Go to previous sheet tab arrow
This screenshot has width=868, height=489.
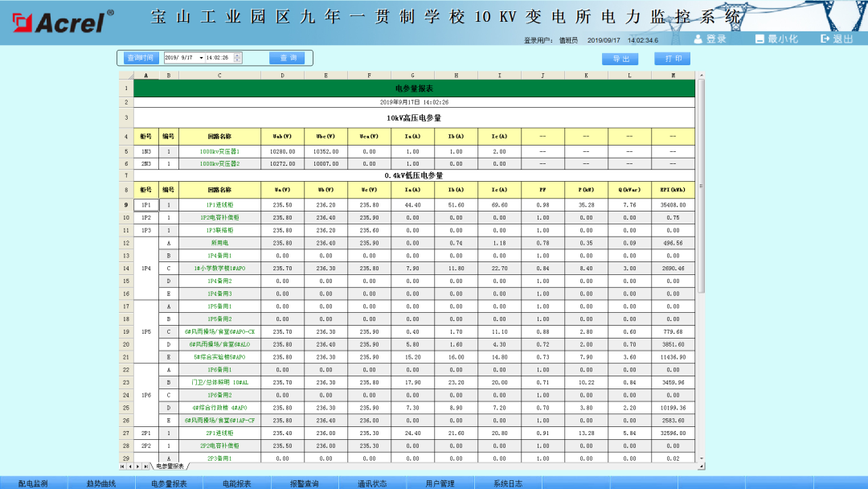click(130, 466)
